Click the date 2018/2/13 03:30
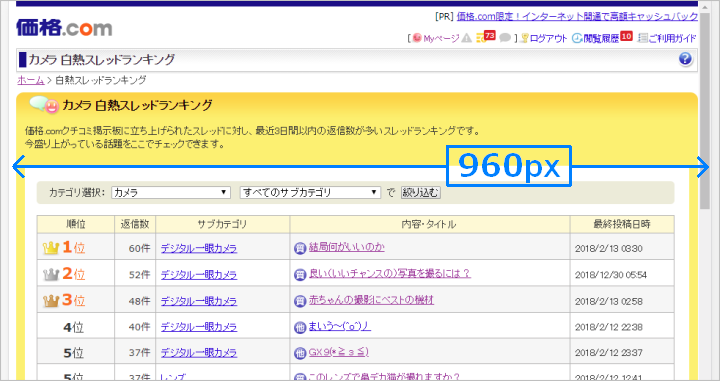This screenshot has width=720, height=381. [x=608, y=249]
